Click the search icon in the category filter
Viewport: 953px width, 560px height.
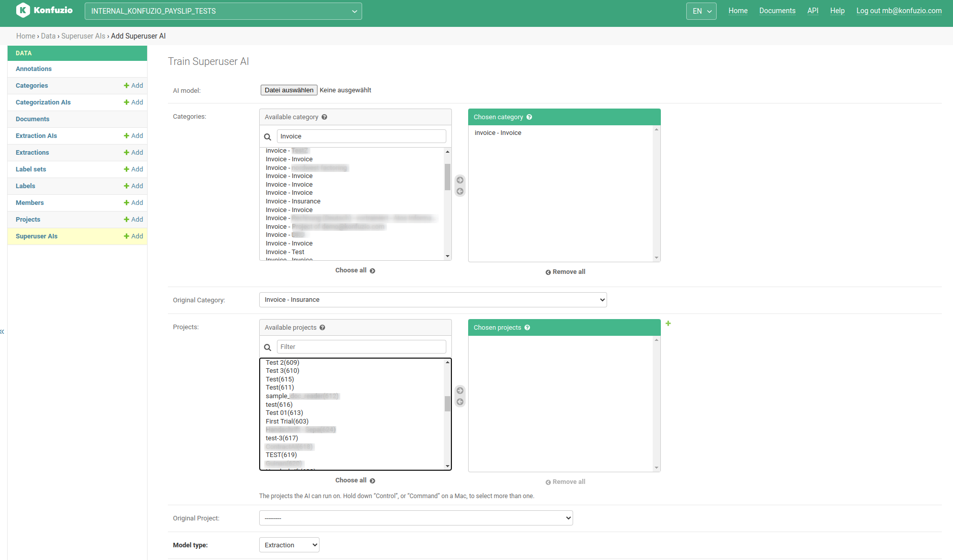click(x=268, y=137)
